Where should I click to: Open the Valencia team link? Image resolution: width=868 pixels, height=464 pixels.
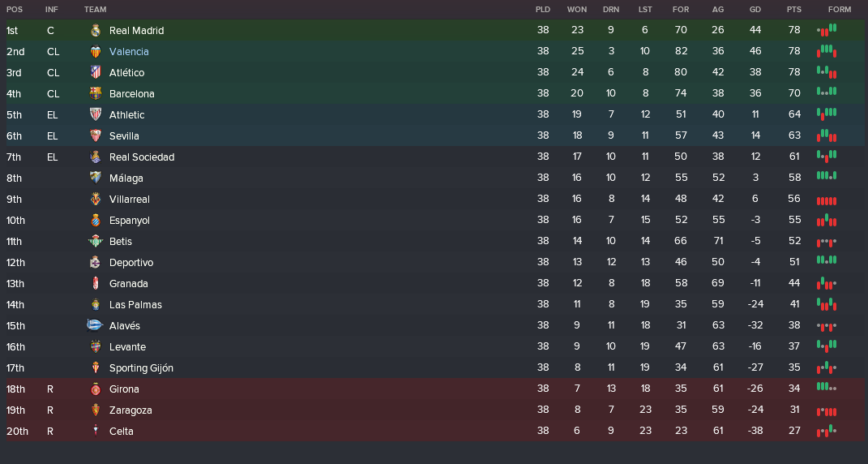tap(129, 52)
